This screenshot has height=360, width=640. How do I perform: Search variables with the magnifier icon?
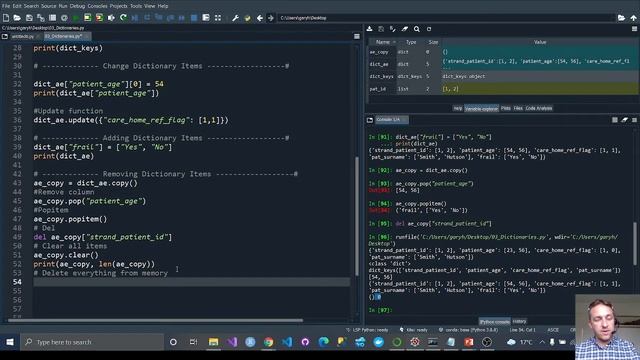416,29
